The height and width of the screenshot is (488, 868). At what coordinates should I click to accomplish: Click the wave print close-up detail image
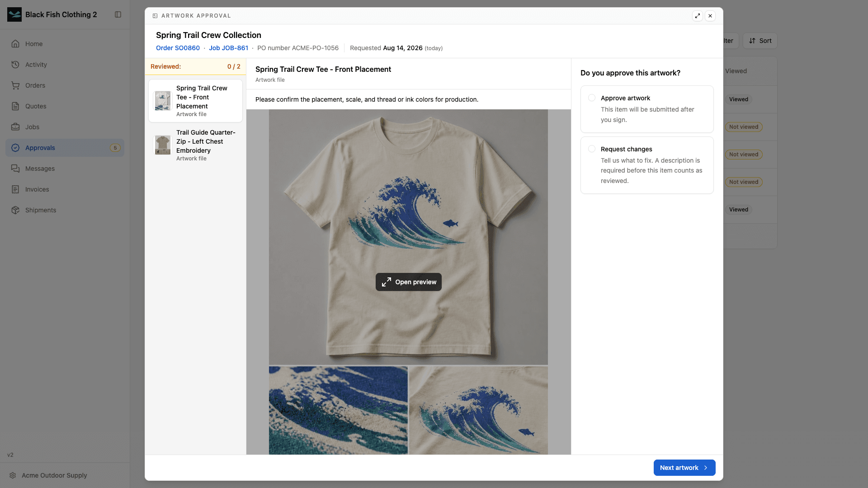click(x=338, y=410)
